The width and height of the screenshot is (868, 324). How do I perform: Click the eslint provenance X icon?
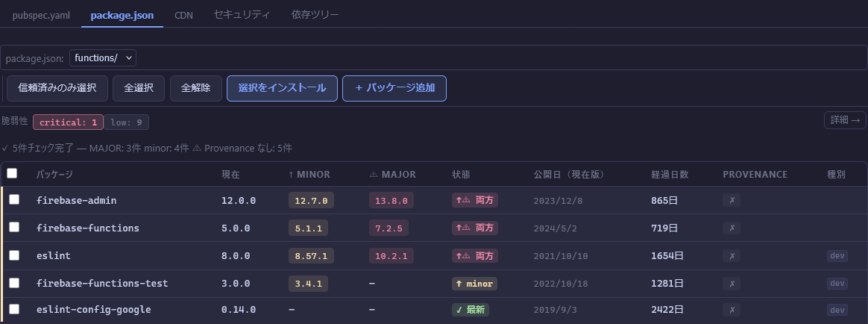pos(732,255)
